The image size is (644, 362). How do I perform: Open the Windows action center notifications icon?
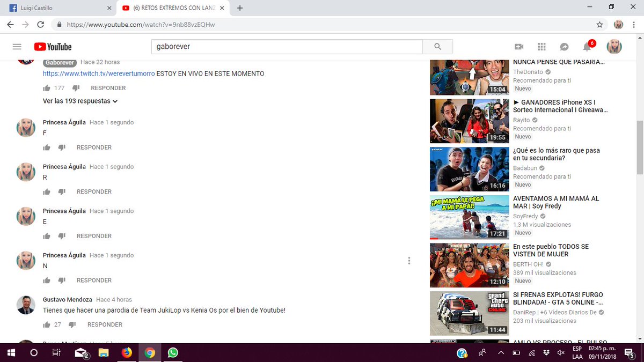(630, 353)
